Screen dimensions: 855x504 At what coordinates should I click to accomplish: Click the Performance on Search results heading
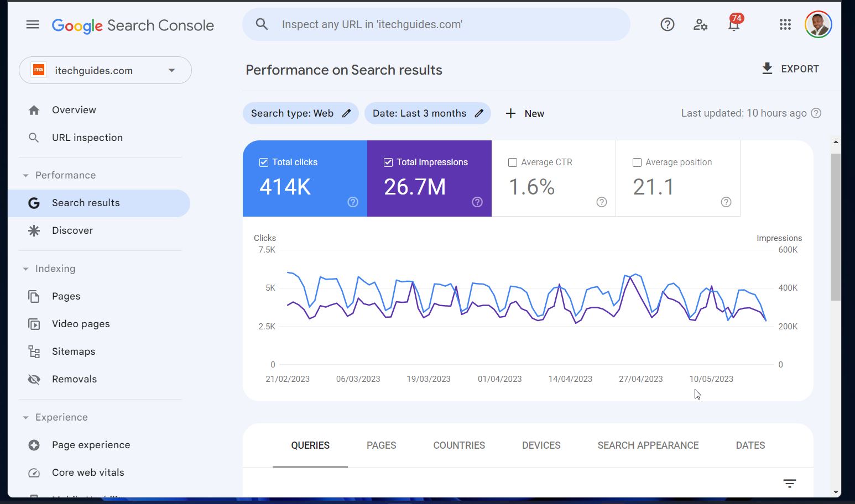pos(344,70)
